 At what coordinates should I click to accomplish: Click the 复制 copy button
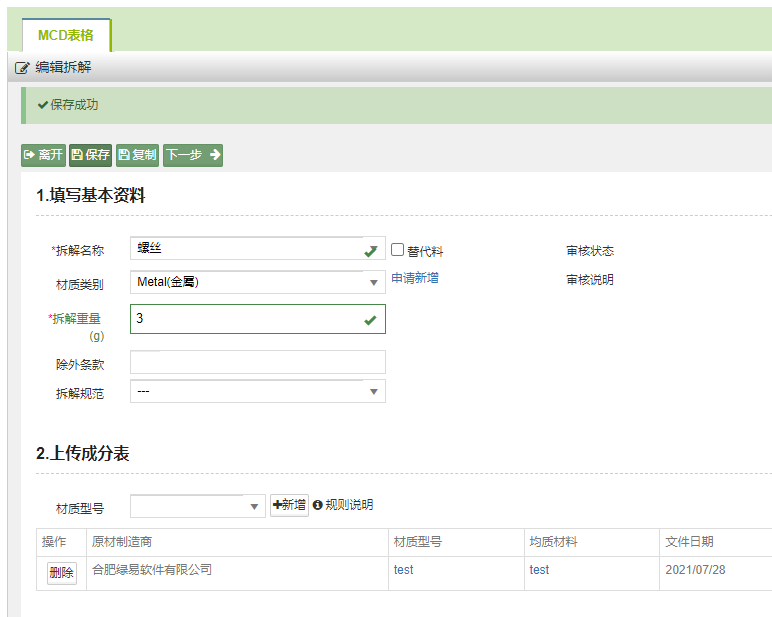pyautogui.click(x=137, y=155)
